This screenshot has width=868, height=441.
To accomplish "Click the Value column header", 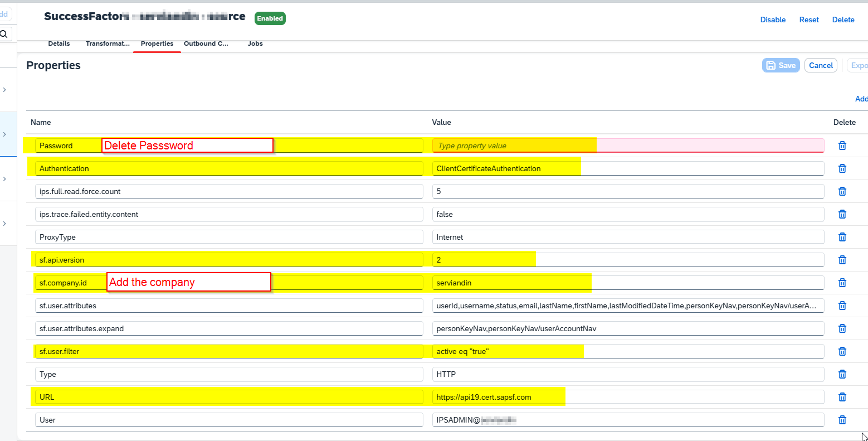I will point(441,122).
